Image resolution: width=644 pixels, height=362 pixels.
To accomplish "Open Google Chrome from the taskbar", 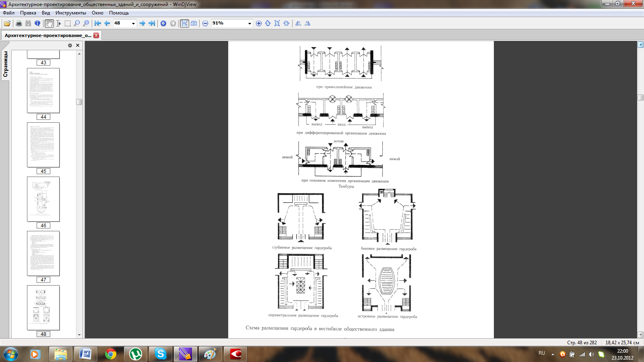I will 110,354.
